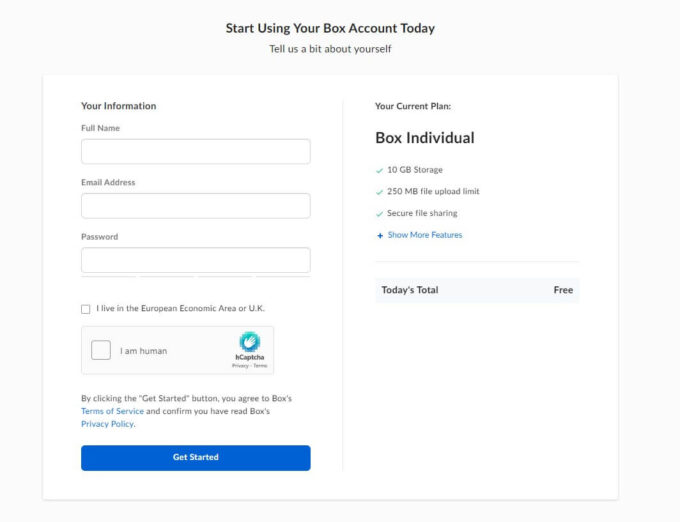
Task: Open the hCaptcha Privacy link
Action: [240, 366]
